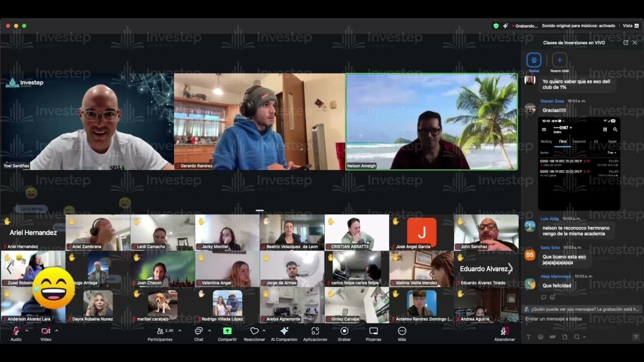Expand the arrow next to Participantes
This screenshot has width=644, height=362.
click(180, 331)
